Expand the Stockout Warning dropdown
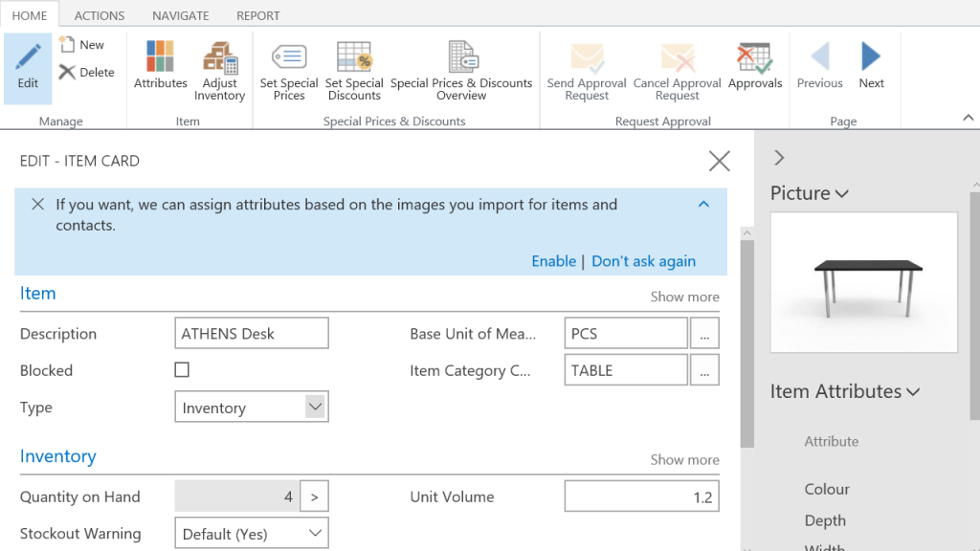Screen dimensions: 980x551 tap(315, 534)
